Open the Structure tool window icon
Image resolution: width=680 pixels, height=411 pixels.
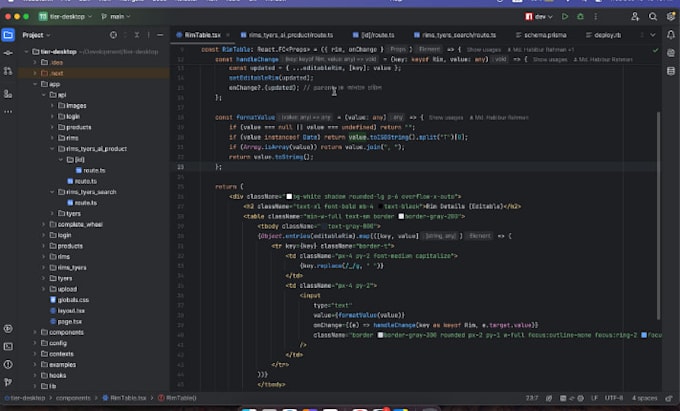(x=8, y=94)
